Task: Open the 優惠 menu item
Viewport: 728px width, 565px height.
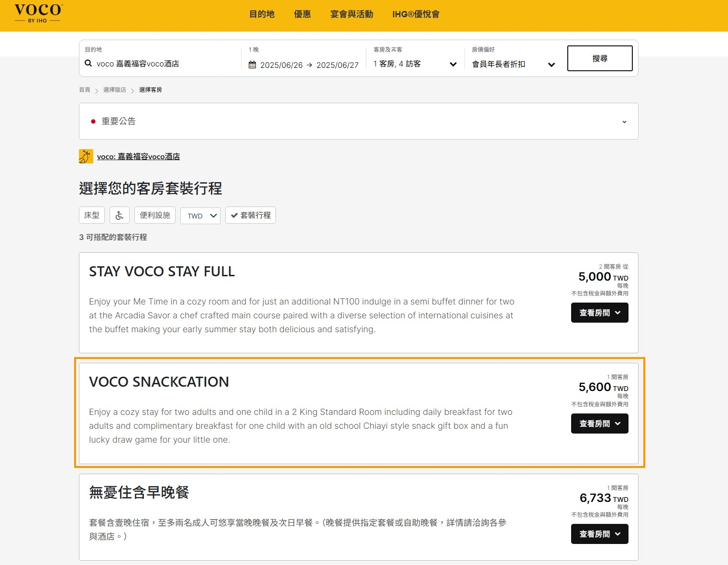Action: coord(302,14)
